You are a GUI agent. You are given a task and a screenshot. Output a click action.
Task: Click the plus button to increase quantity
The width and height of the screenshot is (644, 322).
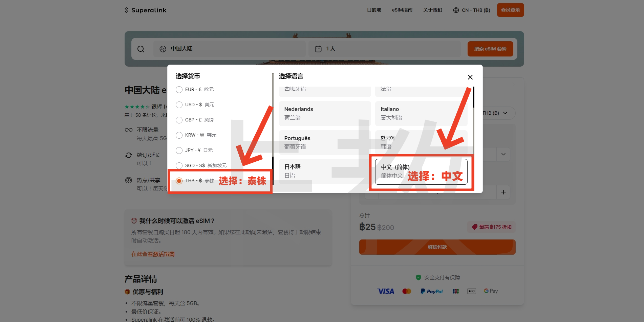(x=503, y=192)
